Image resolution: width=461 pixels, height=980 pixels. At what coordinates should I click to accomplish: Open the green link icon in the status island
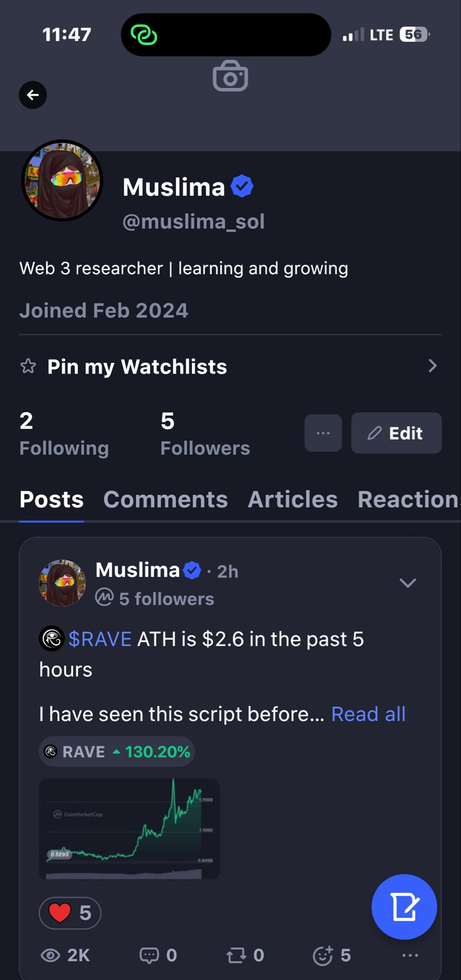pyautogui.click(x=144, y=34)
